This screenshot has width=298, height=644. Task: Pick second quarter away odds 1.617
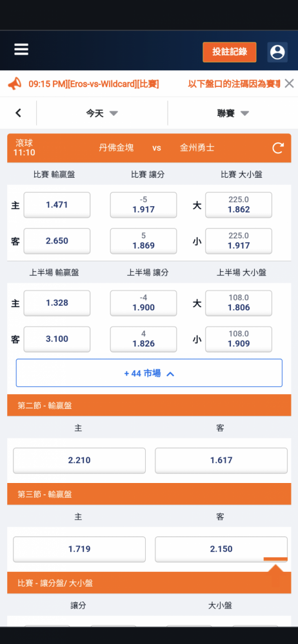pyautogui.click(x=221, y=460)
